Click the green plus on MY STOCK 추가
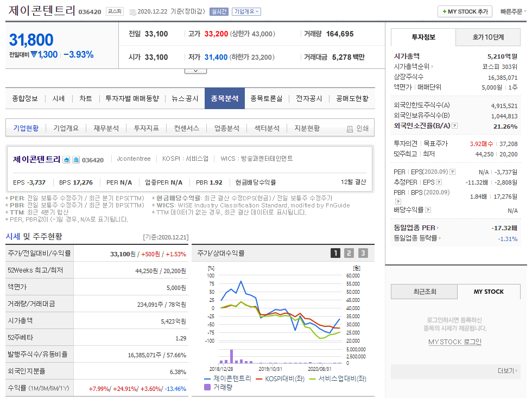Viewport: 532px width, 398px height. tap(444, 11)
